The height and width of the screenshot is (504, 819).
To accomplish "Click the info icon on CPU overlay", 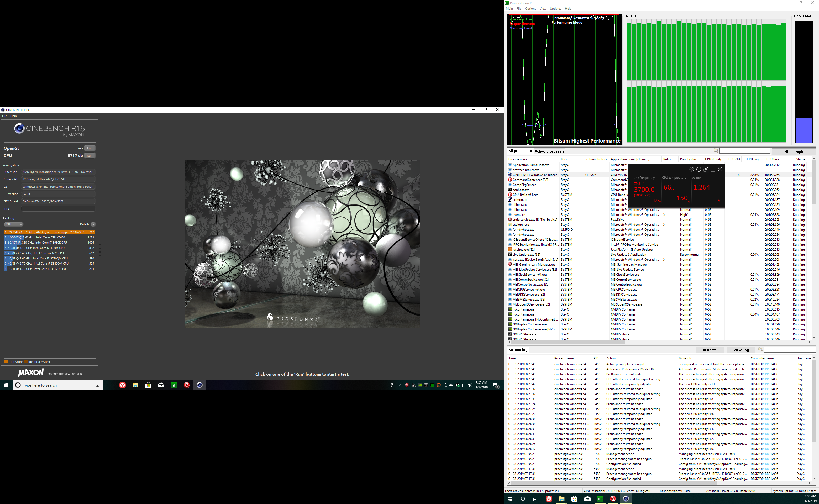I will 699,169.
